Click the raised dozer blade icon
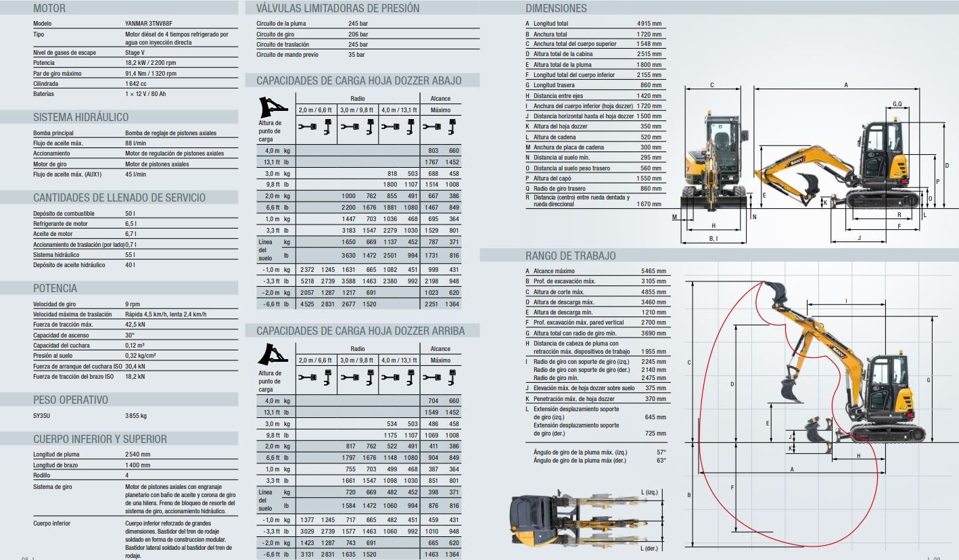This screenshot has width=959, height=560. tap(273, 354)
